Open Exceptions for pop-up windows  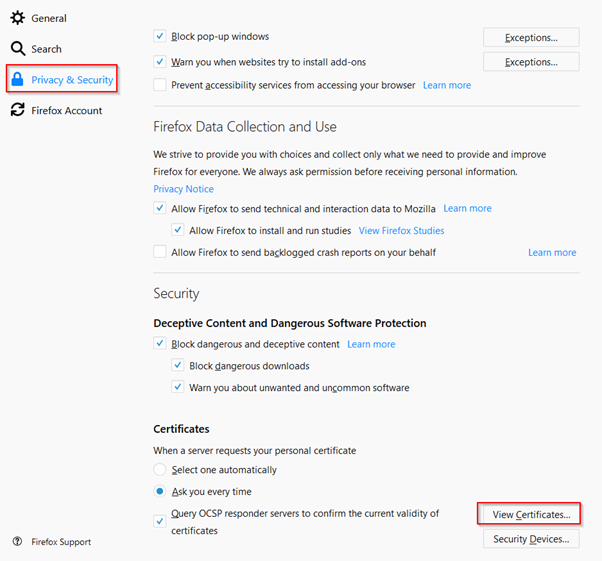(x=530, y=37)
